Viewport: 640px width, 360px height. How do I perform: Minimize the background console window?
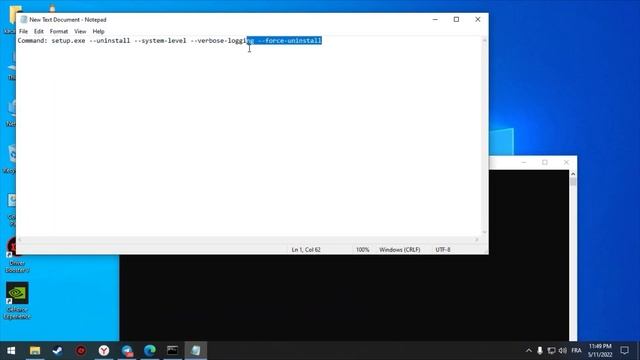pyautogui.click(x=524, y=162)
